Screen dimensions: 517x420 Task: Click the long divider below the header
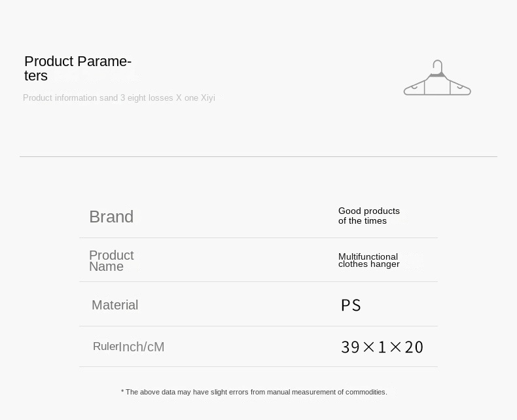[258, 156]
